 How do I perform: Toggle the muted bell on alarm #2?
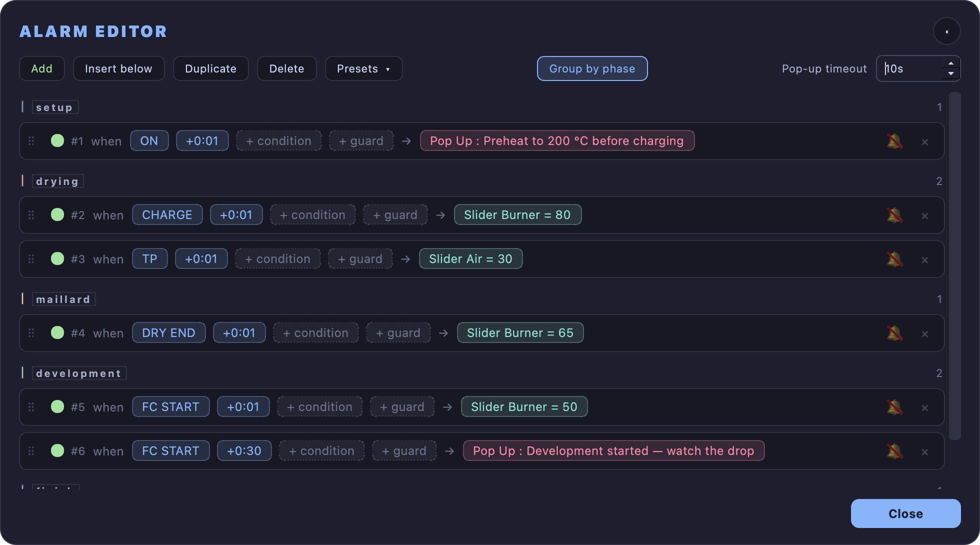(894, 215)
